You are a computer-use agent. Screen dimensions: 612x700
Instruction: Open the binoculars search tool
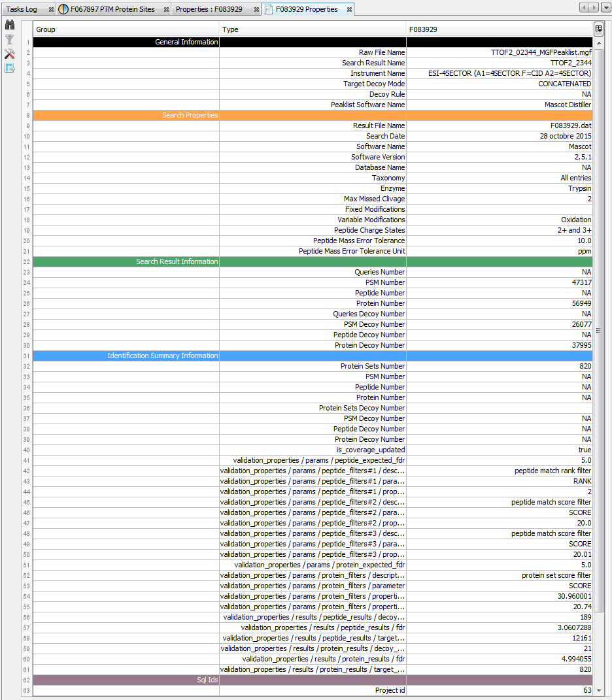tap(9, 25)
